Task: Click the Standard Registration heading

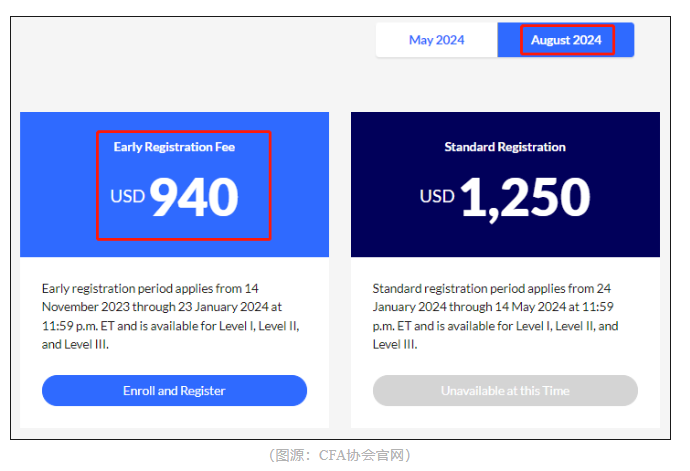Action: (505, 147)
